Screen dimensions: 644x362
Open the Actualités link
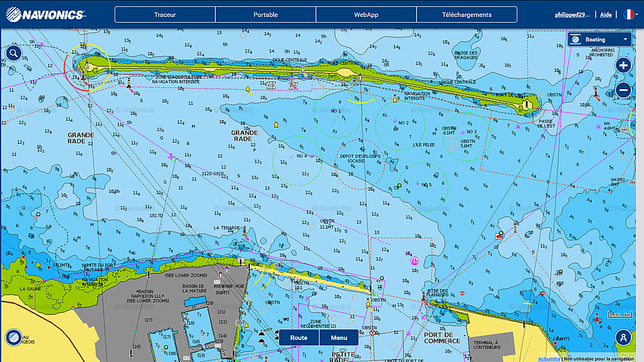[x=548, y=359]
